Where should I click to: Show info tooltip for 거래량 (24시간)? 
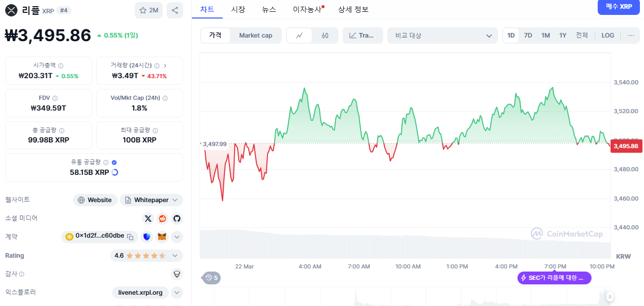click(157, 66)
